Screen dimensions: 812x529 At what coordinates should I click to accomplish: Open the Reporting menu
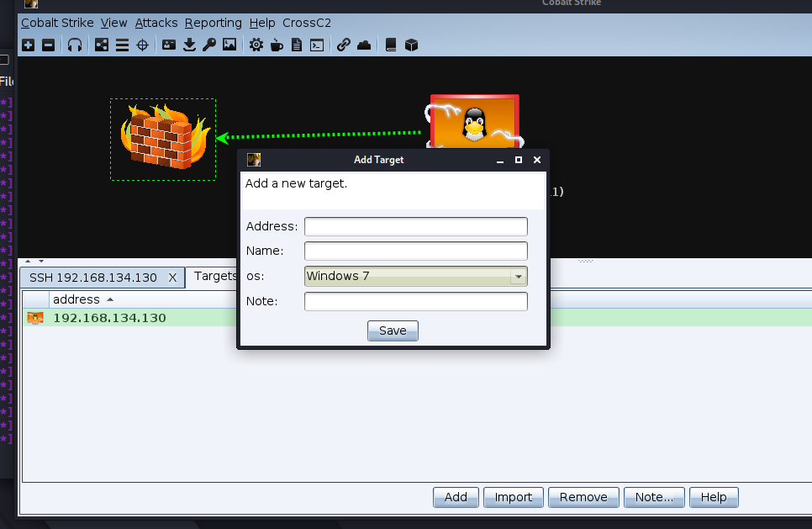click(214, 23)
